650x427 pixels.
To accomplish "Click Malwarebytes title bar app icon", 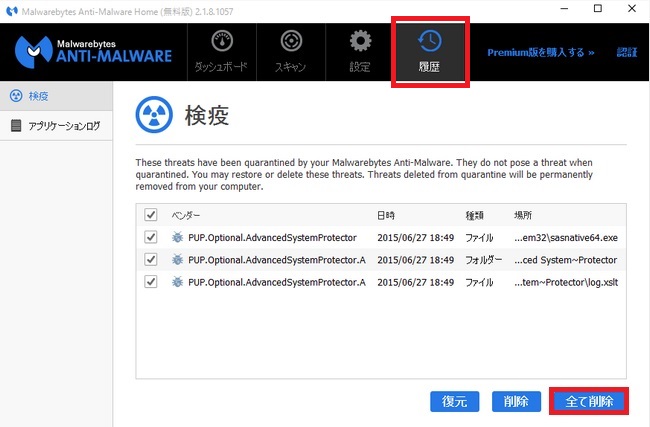I will pyautogui.click(x=12, y=11).
